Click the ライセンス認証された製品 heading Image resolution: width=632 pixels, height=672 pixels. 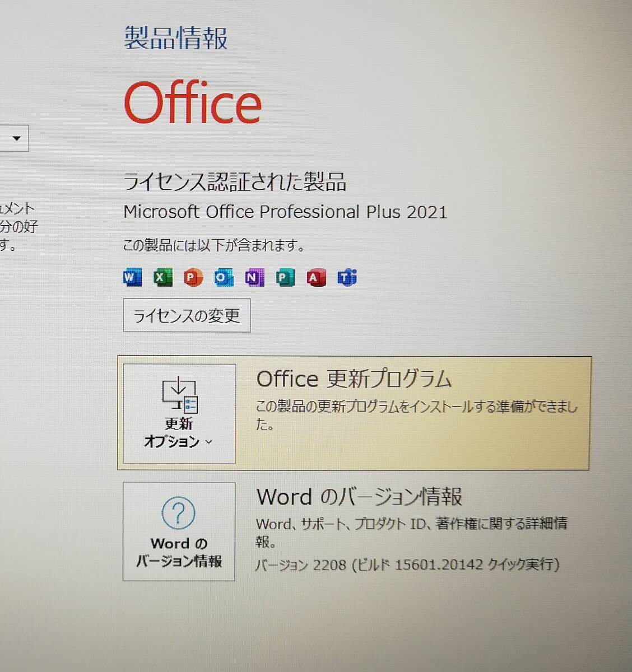coord(235,181)
